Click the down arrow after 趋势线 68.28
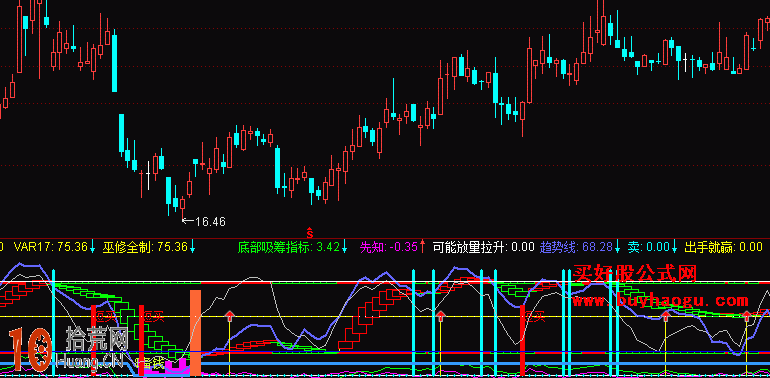The width and height of the screenshot is (770, 378). (618, 246)
